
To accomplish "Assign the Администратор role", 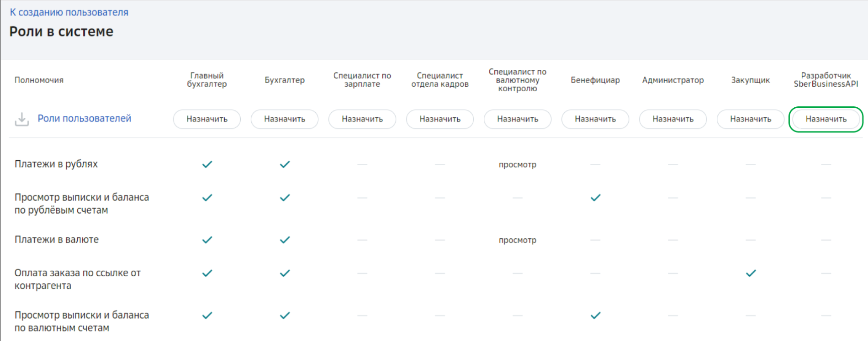I will pyautogui.click(x=673, y=119).
